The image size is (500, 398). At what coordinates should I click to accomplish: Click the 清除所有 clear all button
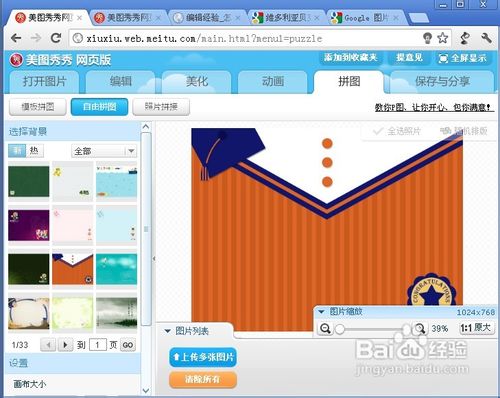pyautogui.click(x=203, y=380)
